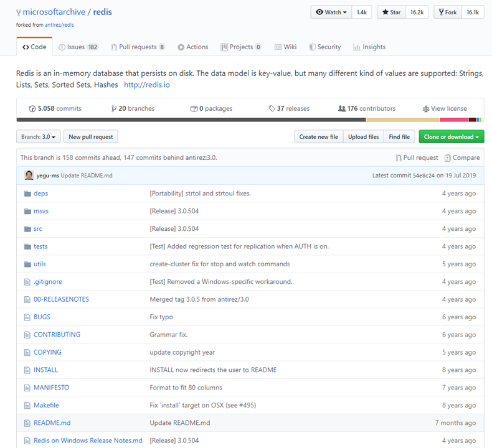Go to the Actions tab
The height and width of the screenshot is (448, 492).
(x=193, y=47)
